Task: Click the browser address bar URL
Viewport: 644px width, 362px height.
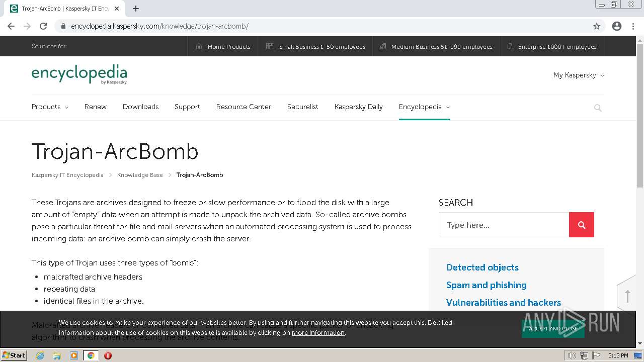Action: (x=159, y=26)
